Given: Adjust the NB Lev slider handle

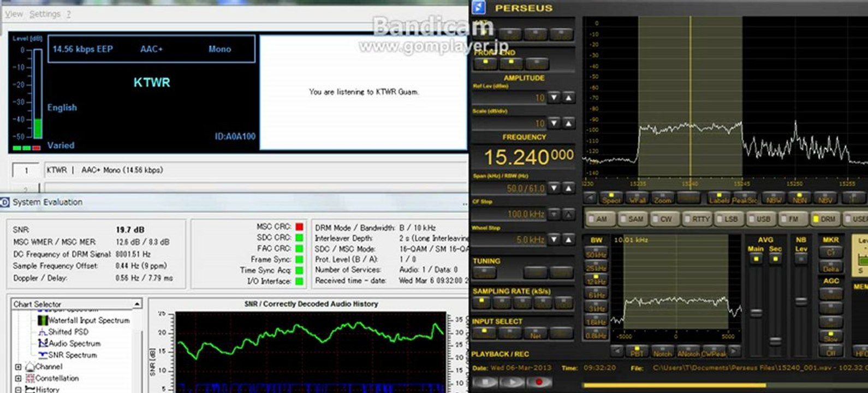Looking at the screenshot, I should (801, 301).
